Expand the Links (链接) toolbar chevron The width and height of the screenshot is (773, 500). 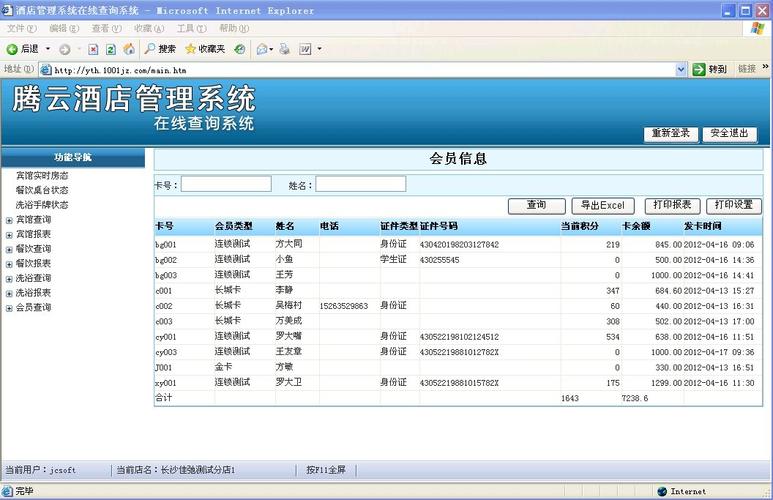click(x=765, y=67)
